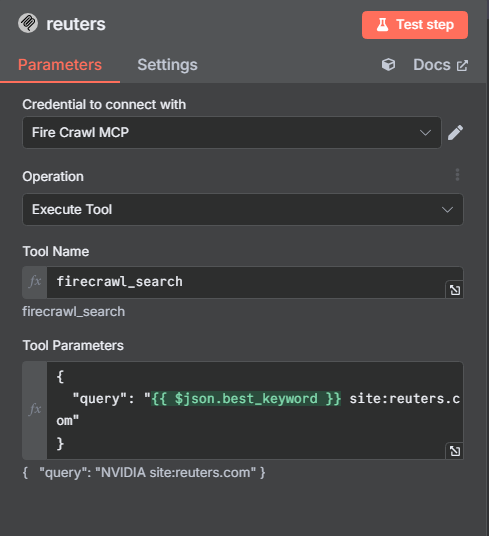Click the package cube icon beside Docs
Screen dimensions: 489x536
click(389, 65)
